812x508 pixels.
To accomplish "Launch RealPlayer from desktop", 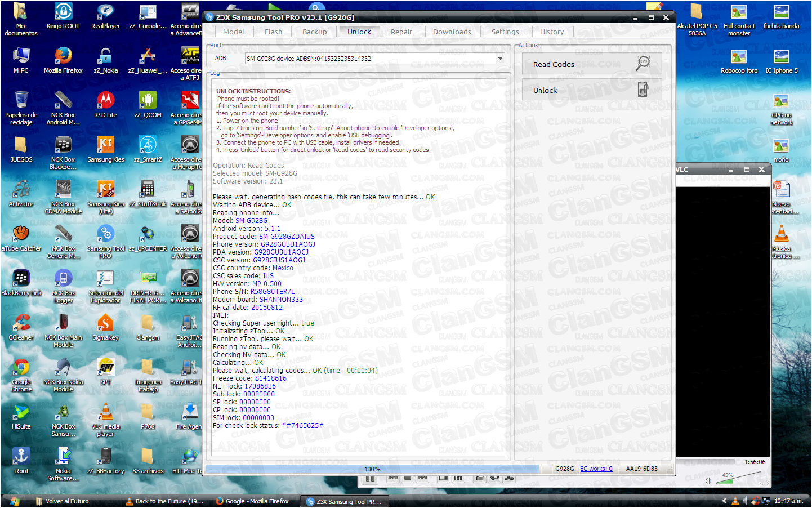I will pyautogui.click(x=105, y=16).
